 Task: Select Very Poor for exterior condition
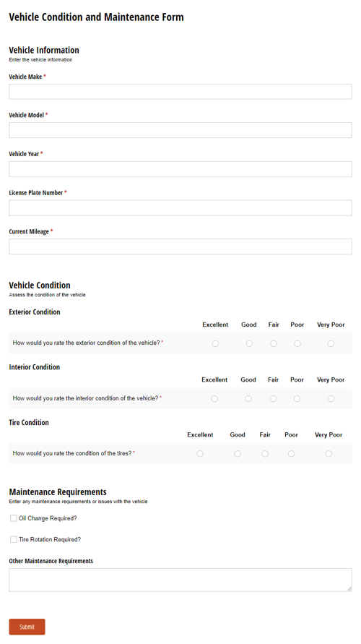point(331,343)
